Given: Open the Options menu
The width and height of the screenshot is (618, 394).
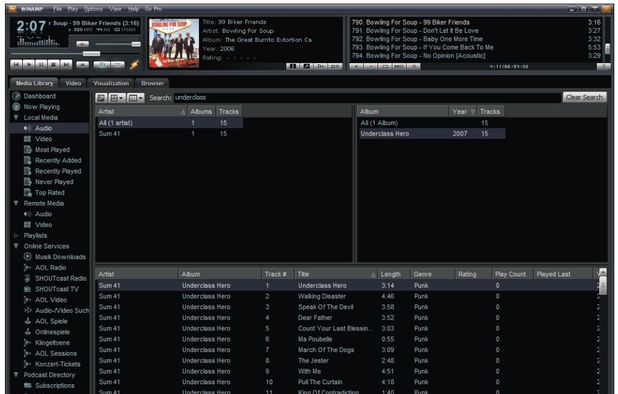Looking at the screenshot, I should tap(93, 9).
